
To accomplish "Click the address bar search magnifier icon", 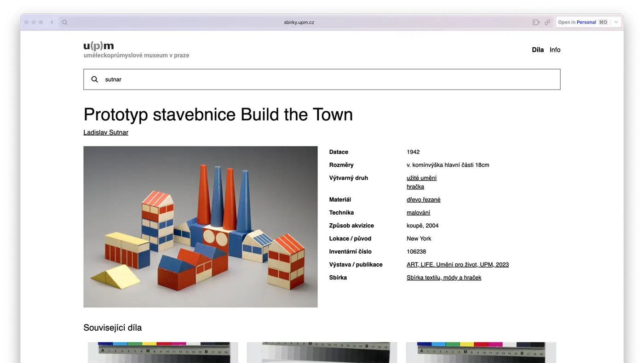I will (x=65, y=22).
